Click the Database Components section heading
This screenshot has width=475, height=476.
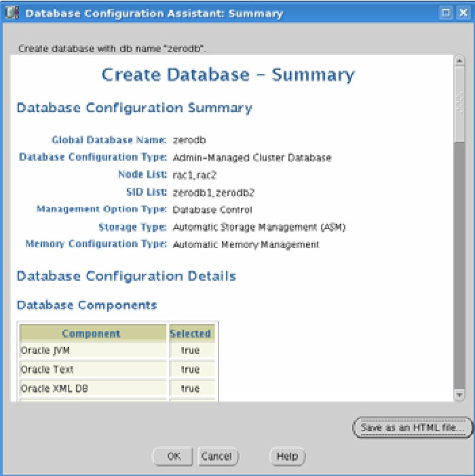87,305
